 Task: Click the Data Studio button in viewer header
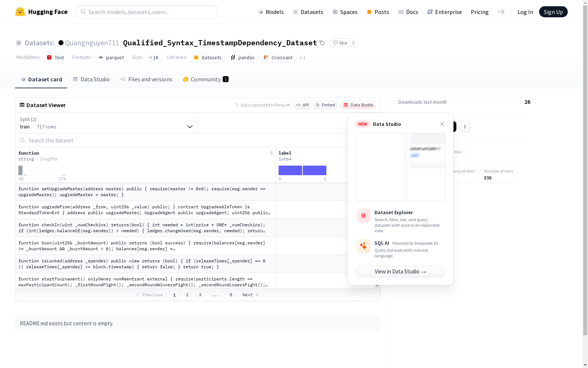[358, 105]
